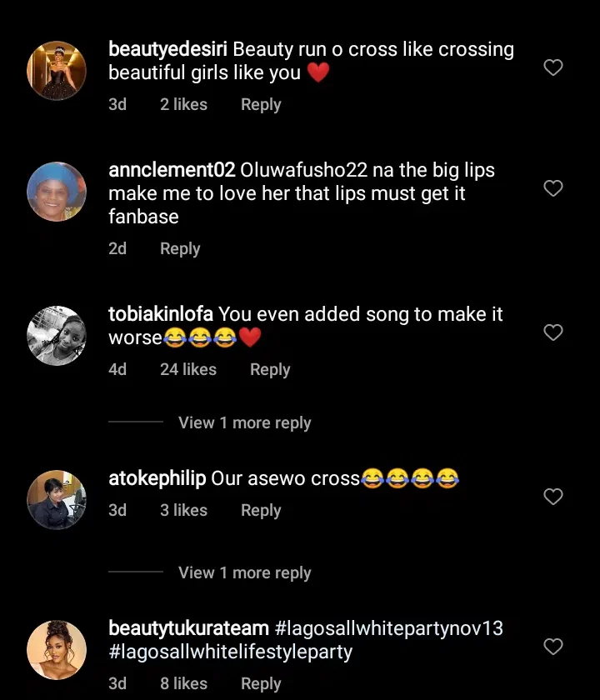Tap heart icon on annclement02's comment
The height and width of the screenshot is (700, 600).
(x=553, y=188)
